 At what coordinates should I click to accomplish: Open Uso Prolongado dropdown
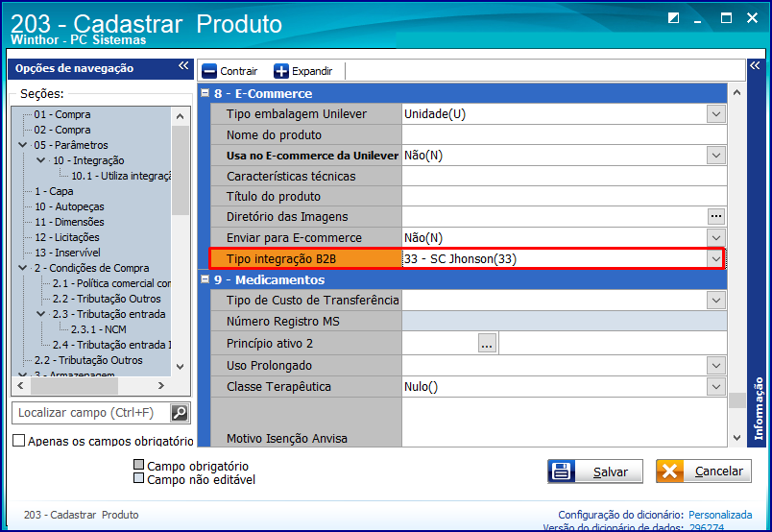click(x=716, y=366)
